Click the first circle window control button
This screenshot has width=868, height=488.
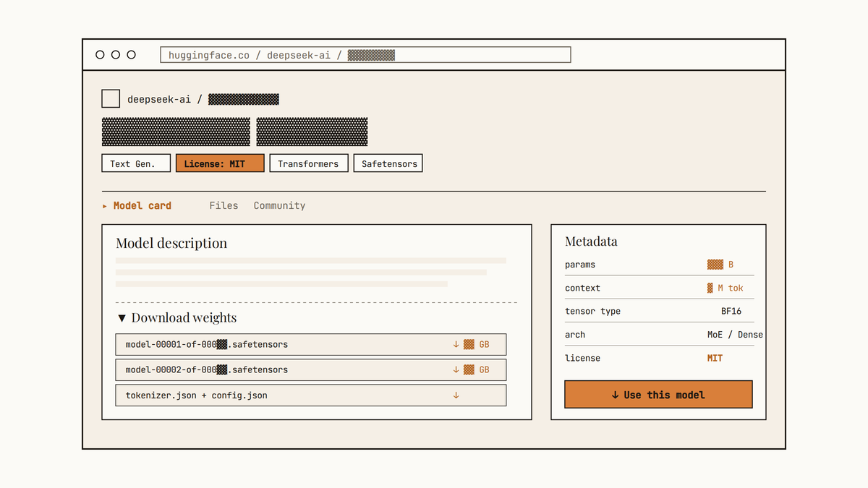(100, 55)
